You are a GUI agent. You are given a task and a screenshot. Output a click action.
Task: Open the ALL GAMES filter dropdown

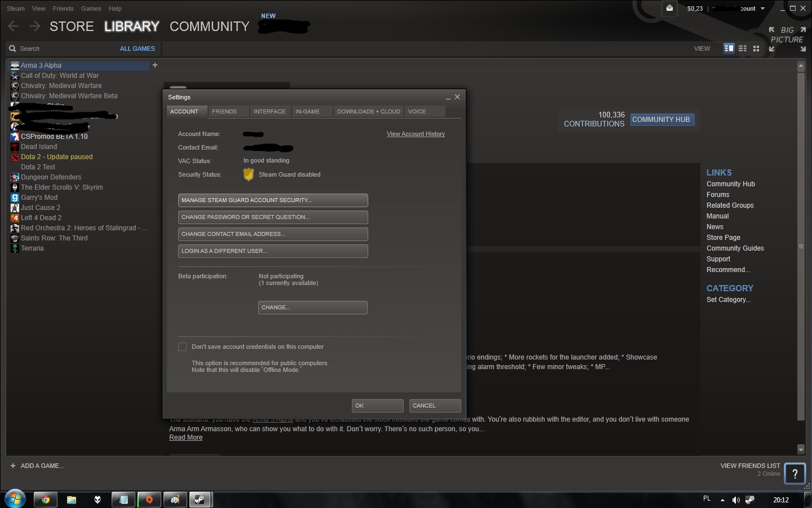(x=137, y=49)
